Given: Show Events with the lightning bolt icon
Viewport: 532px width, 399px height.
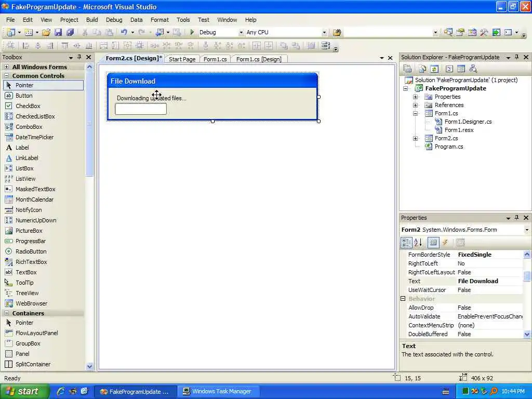Looking at the screenshot, I should coord(445,242).
